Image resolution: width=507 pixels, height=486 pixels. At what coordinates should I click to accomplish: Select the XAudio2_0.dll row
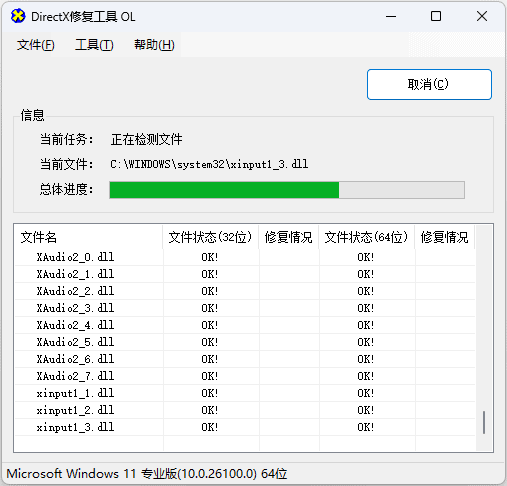(x=245, y=257)
